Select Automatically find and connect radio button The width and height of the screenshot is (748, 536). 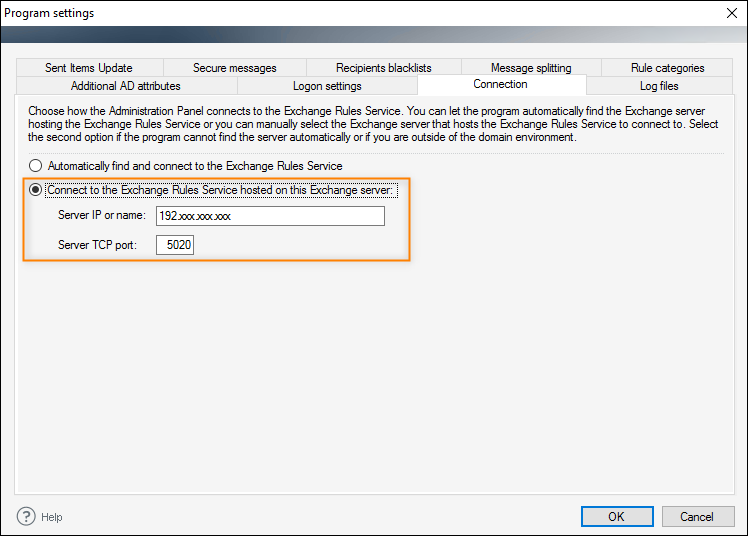coord(35,166)
